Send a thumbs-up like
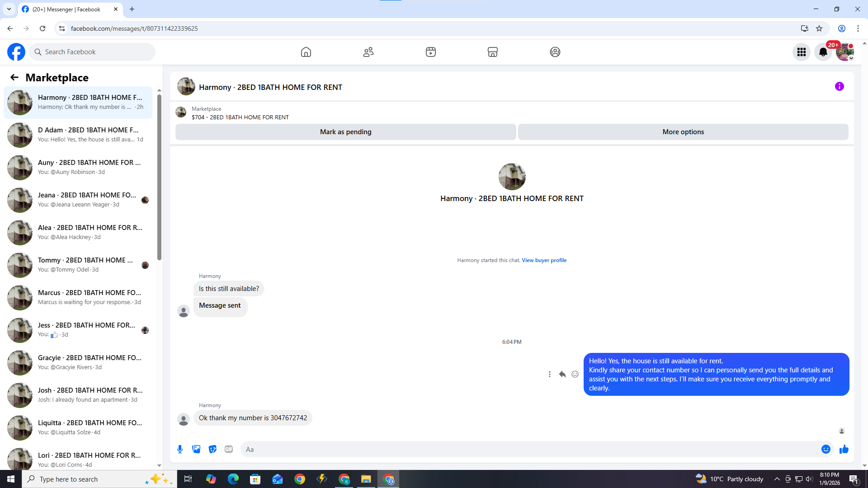The image size is (868, 488). click(x=844, y=449)
